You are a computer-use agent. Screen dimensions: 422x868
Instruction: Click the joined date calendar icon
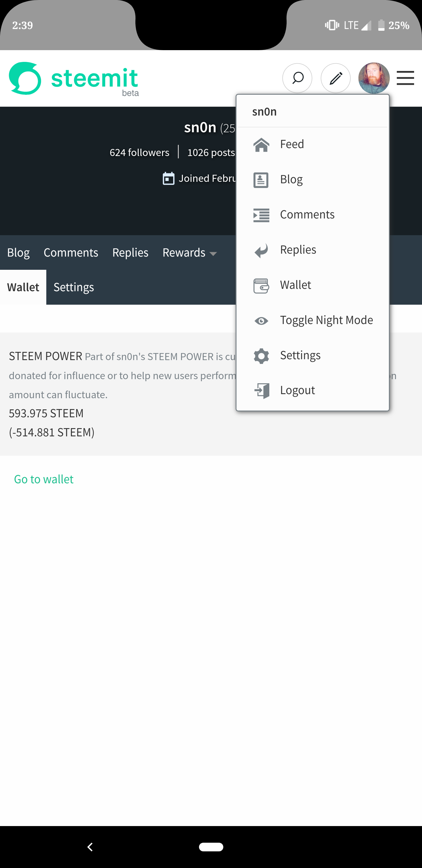click(169, 178)
